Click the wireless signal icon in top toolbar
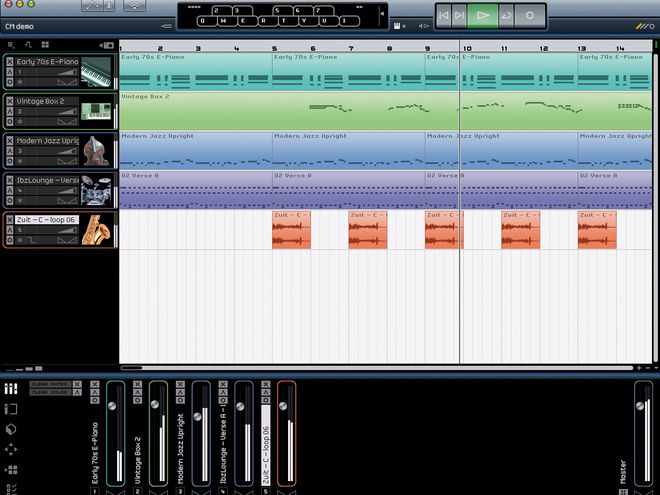Image resolution: width=660 pixels, height=495 pixels. pyautogui.click(x=135, y=6)
